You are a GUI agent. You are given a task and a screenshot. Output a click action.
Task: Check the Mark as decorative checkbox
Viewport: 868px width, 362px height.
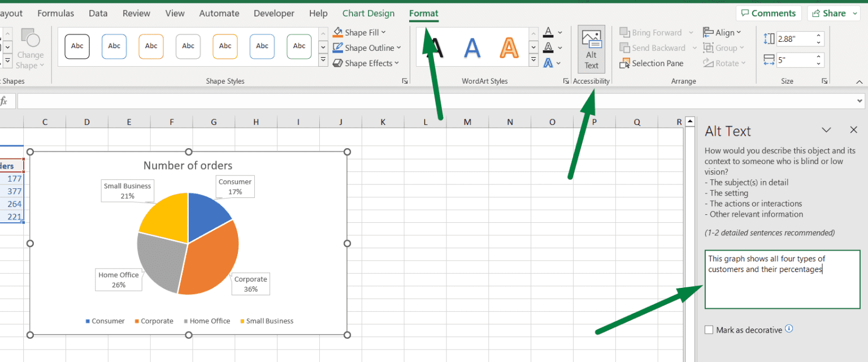click(709, 329)
